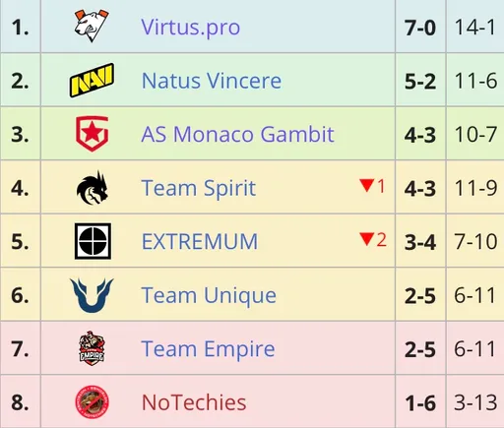Visit the EXTREMUM team page
The image size is (504, 428).
(200, 242)
